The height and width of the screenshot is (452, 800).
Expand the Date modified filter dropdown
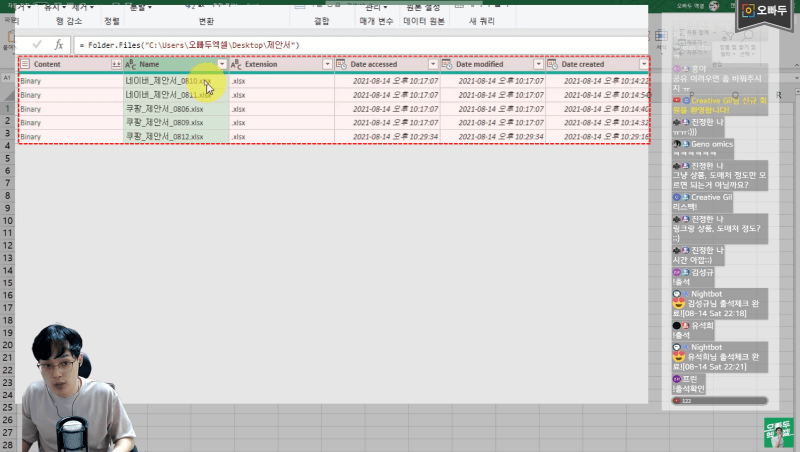tap(538, 64)
